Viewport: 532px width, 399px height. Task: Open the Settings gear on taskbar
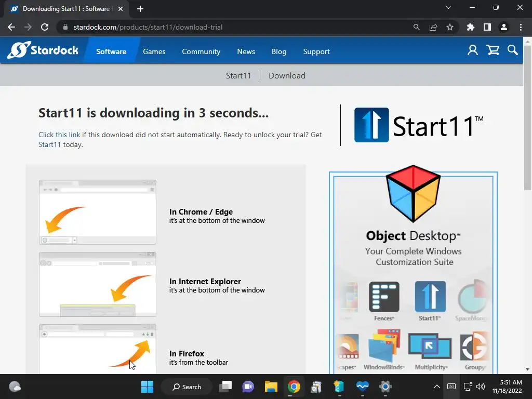pos(385,387)
